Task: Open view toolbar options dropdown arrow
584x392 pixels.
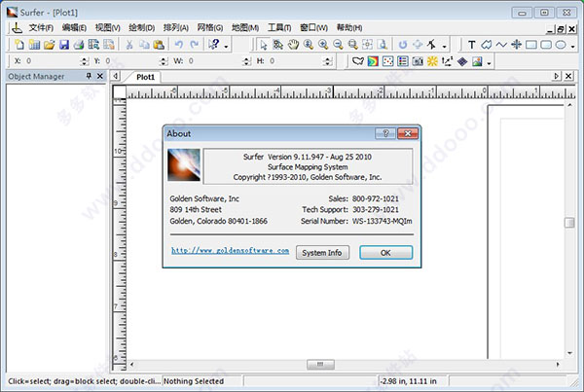Action: tap(445, 47)
